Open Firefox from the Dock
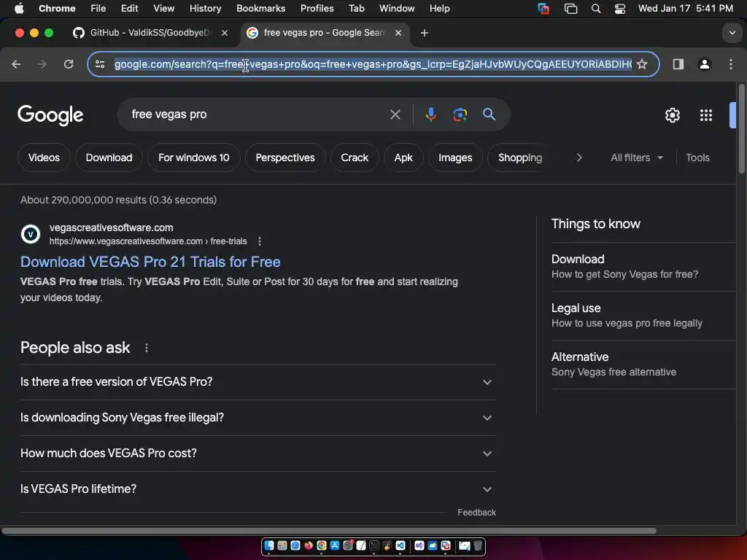This screenshot has height=560, width=747. (309, 545)
